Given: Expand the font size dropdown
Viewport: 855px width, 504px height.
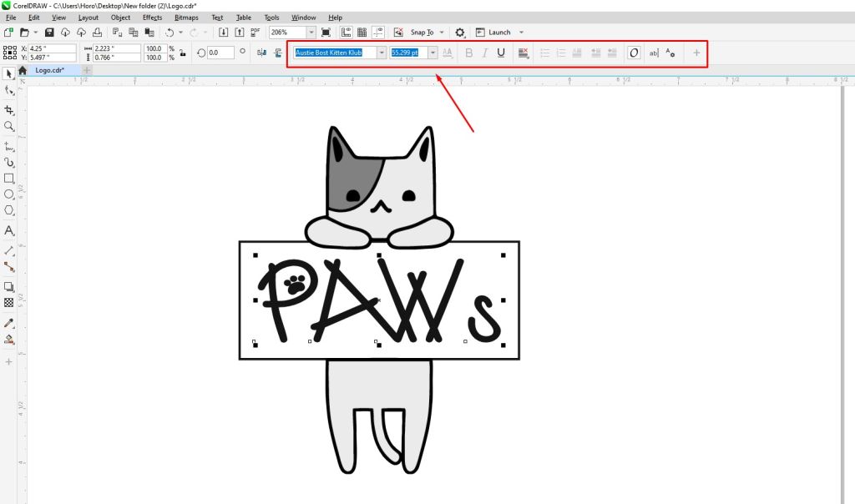Looking at the screenshot, I should click(x=433, y=53).
